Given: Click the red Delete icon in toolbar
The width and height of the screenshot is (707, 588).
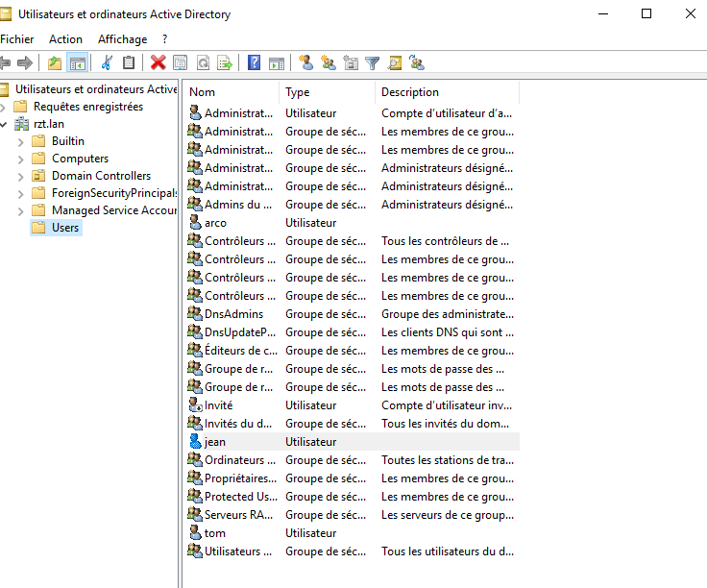Looking at the screenshot, I should click(x=158, y=62).
